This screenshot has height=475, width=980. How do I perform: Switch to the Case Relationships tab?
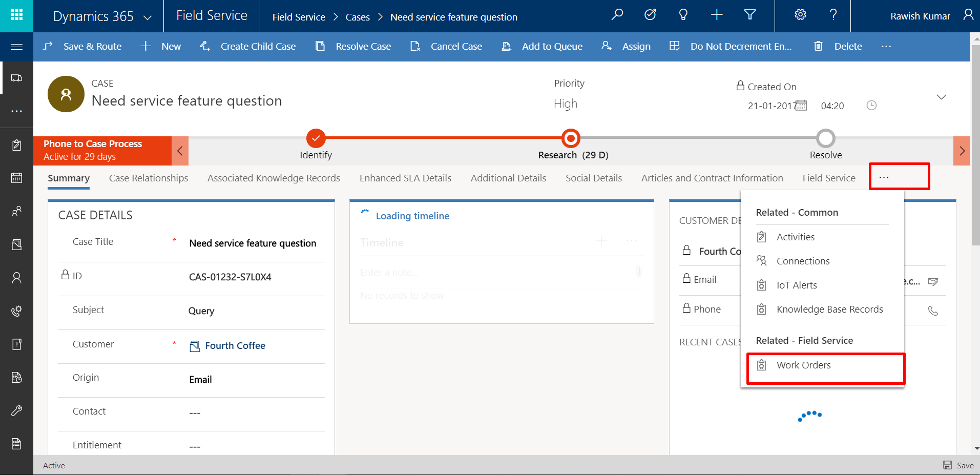(x=149, y=178)
